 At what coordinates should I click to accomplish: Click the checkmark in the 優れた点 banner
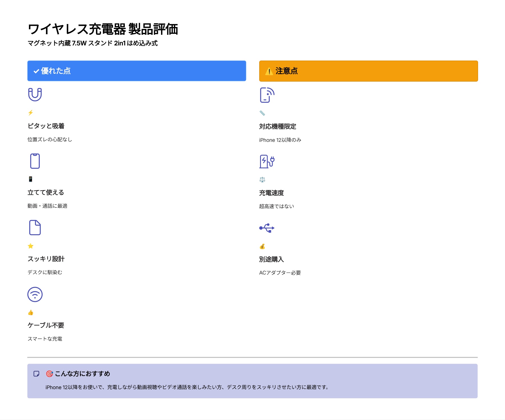click(x=35, y=71)
